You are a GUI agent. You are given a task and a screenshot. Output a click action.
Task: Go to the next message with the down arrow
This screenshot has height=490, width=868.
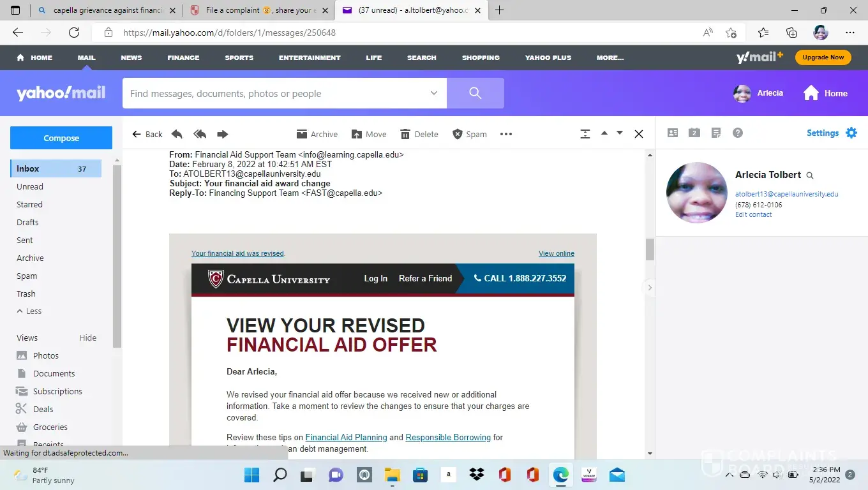click(619, 133)
